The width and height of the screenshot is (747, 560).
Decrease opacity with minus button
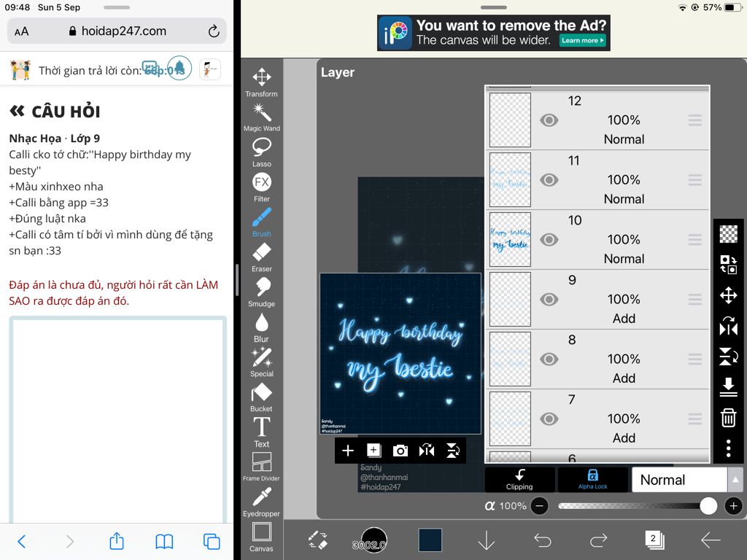pos(539,506)
